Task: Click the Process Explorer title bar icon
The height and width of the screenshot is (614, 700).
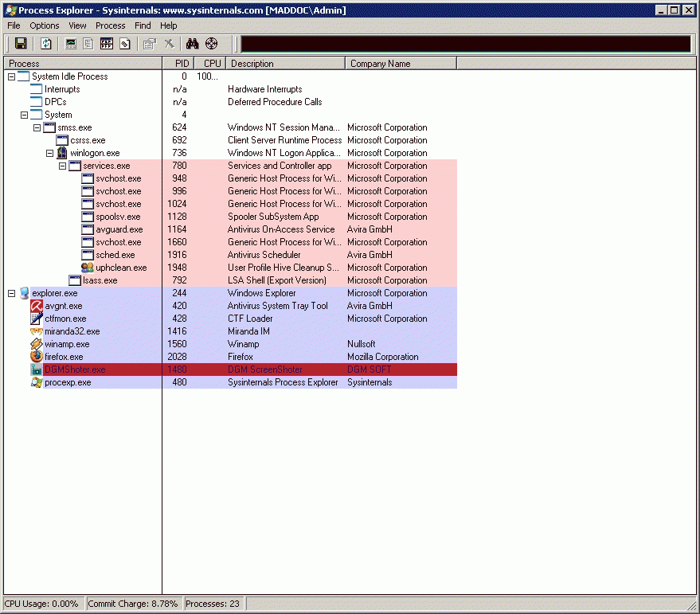Action: click(11, 10)
